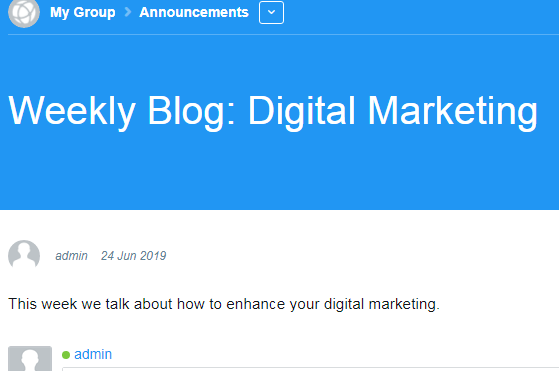Open the Announcements breadcrumb link
Screen dimensions: 559x371
coord(194,12)
